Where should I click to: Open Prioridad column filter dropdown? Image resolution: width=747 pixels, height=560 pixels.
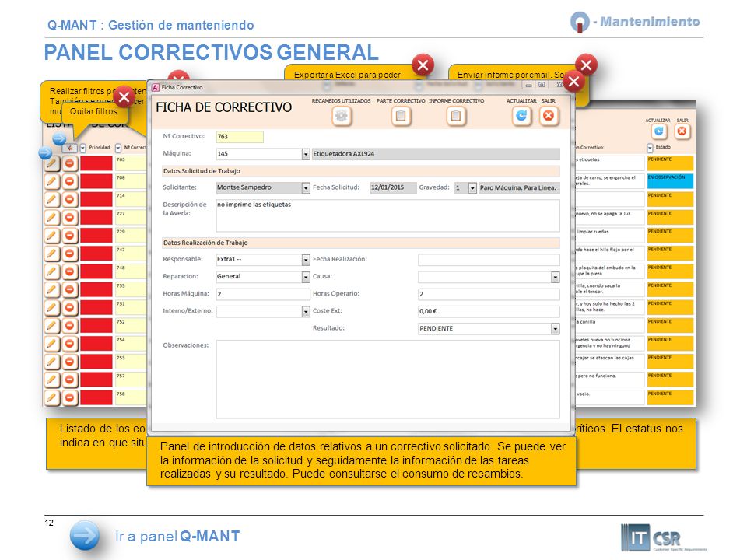(83, 148)
